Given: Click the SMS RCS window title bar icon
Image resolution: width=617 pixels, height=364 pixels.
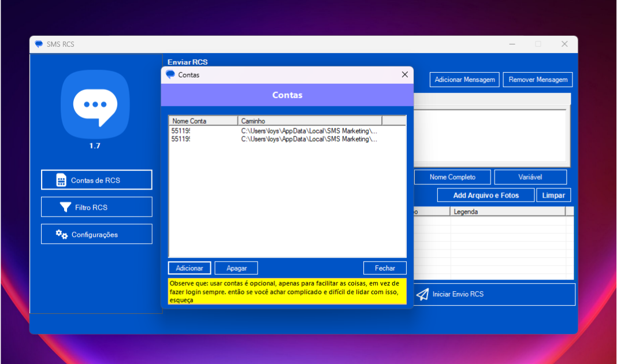Looking at the screenshot, I should (x=39, y=44).
